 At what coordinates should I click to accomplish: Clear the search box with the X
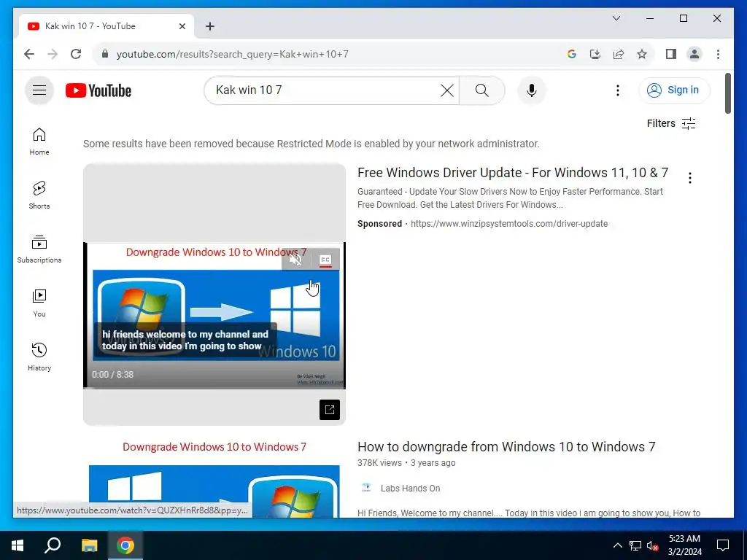[447, 90]
